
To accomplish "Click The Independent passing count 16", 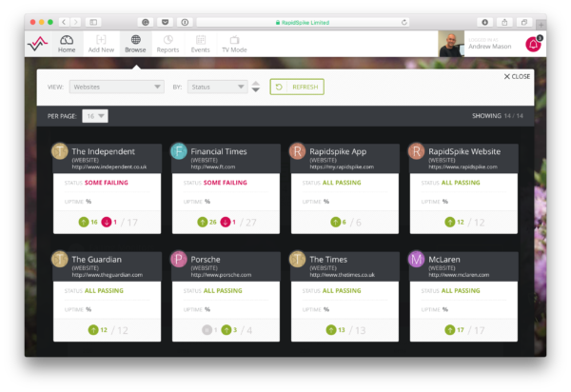I will point(89,222).
